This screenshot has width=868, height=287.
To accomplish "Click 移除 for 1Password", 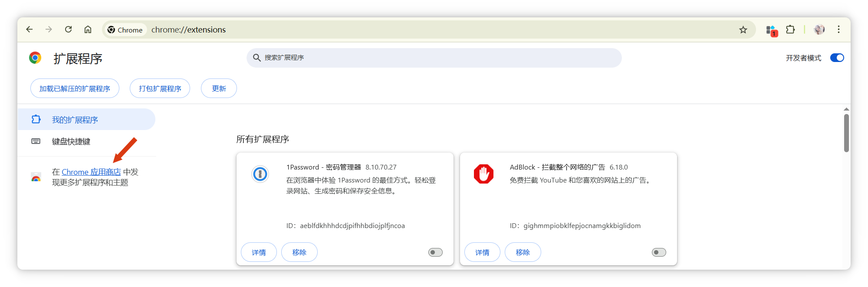I will coord(299,252).
